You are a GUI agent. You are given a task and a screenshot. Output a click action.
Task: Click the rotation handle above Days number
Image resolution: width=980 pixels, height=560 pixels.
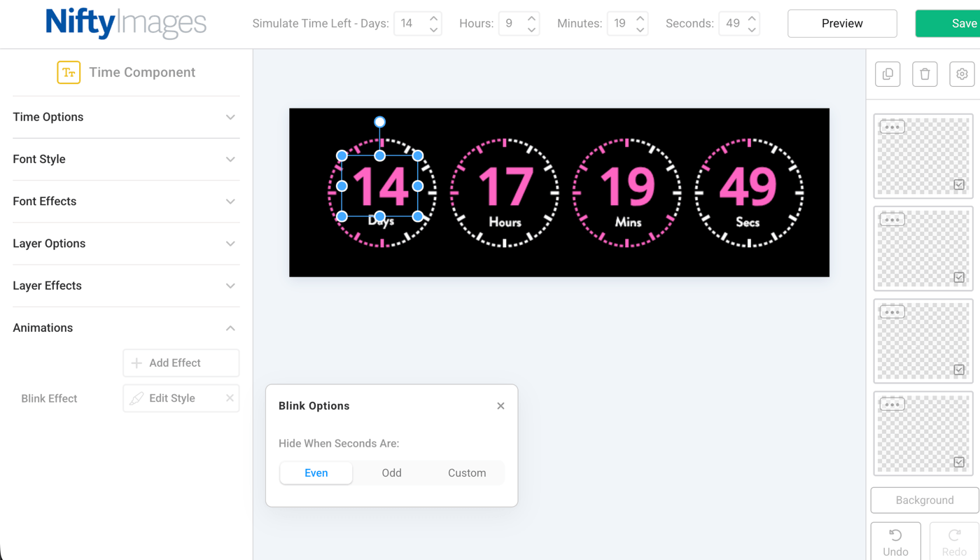coord(379,122)
